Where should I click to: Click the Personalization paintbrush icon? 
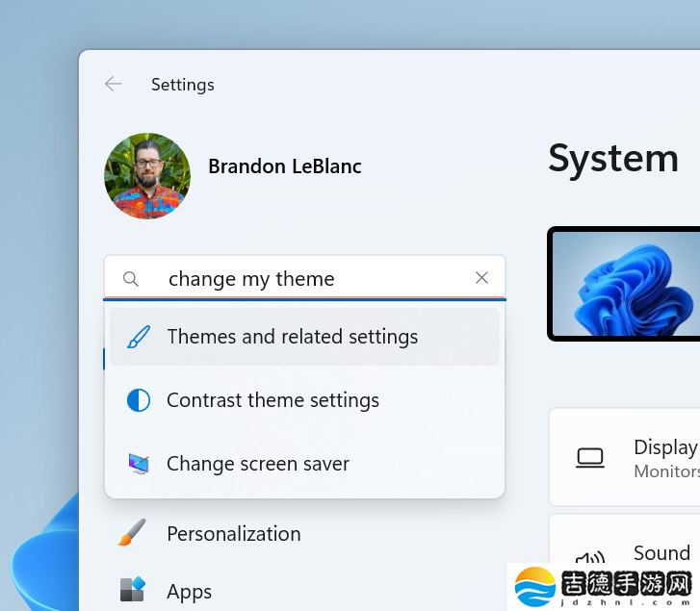point(132,532)
